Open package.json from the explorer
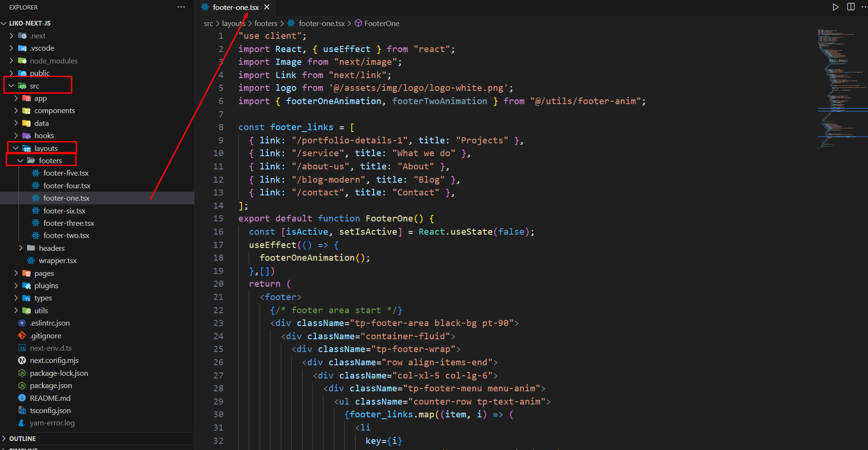The image size is (868, 450). click(51, 386)
